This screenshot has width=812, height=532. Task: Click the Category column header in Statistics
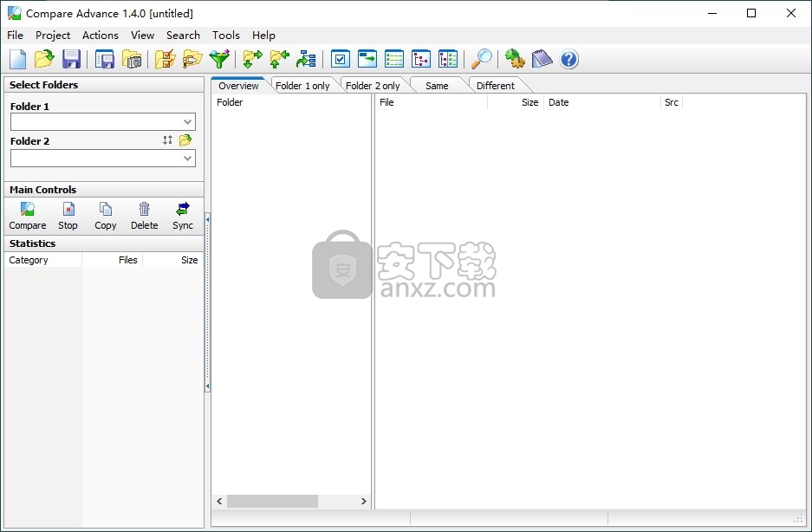pos(43,260)
